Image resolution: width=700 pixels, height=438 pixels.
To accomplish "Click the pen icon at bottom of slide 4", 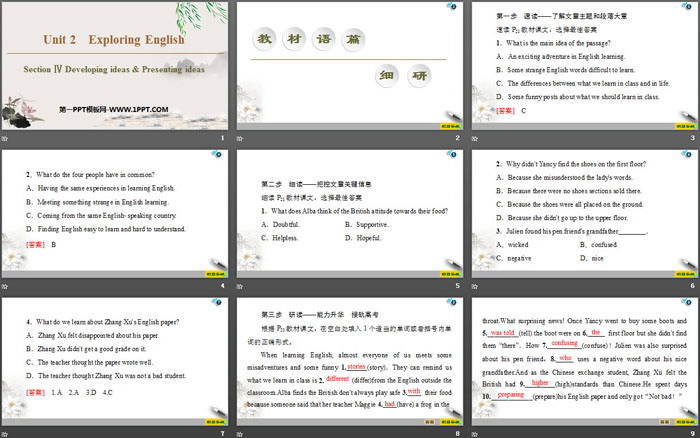I will click(218, 264).
